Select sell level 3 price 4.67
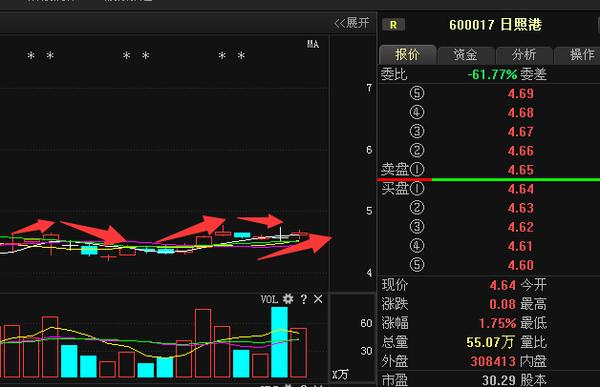The width and height of the screenshot is (600, 387). [520, 132]
